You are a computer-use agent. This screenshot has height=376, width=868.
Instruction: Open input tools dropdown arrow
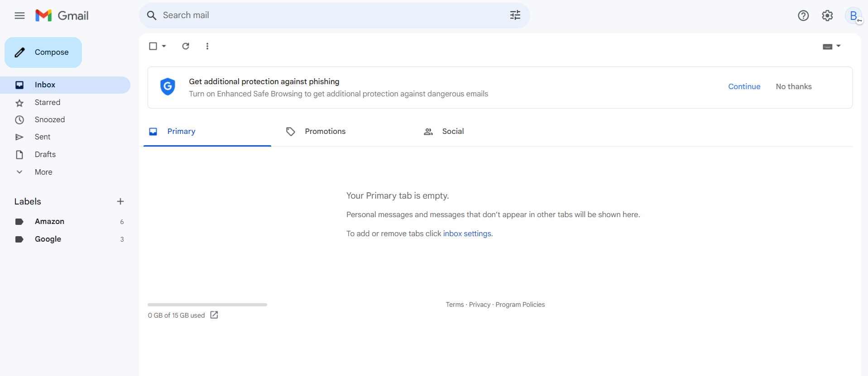point(838,46)
